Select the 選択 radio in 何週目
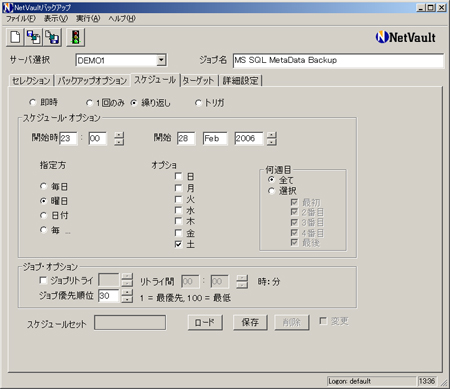Viewport: 450px width, 389px height. tap(271, 191)
